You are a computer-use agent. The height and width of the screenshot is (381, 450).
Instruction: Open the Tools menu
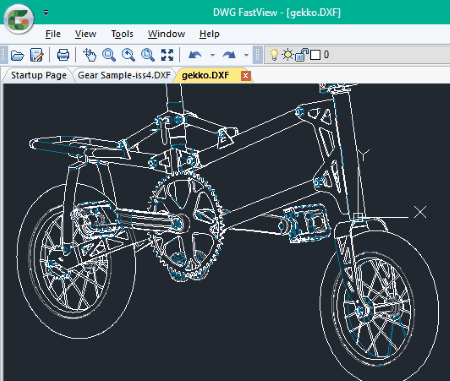(122, 34)
